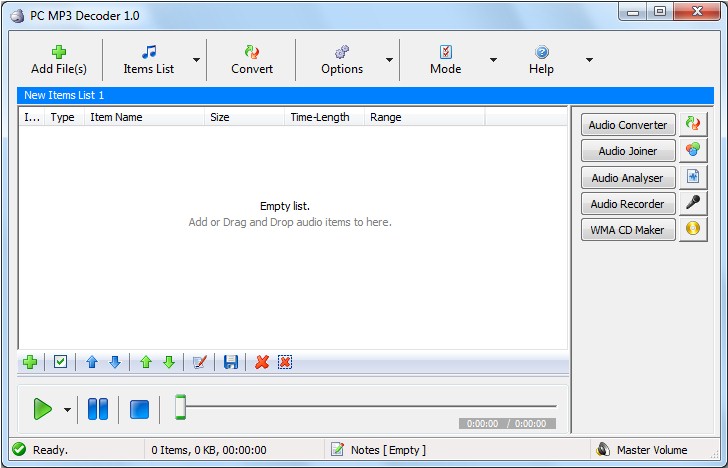
Task: Pause playback with the Pause button
Action: tap(98, 409)
